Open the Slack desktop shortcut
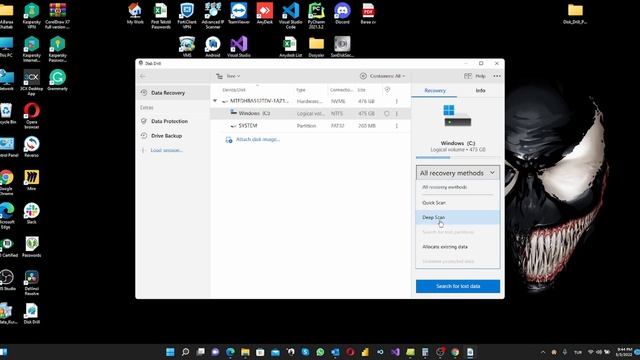The image size is (640, 360). [x=31, y=213]
